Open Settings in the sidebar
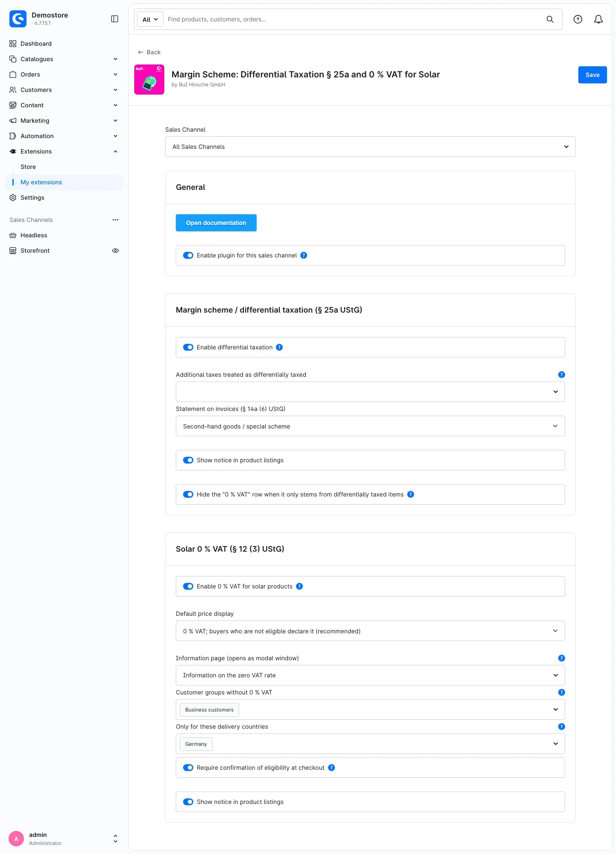The width and height of the screenshot is (616, 854). pyautogui.click(x=64, y=198)
